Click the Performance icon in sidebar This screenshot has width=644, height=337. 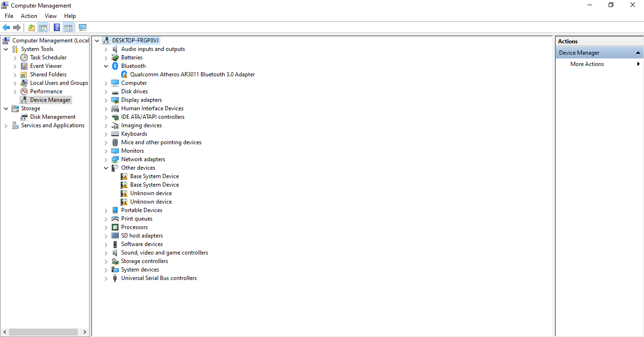pyautogui.click(x=24, y=91)
